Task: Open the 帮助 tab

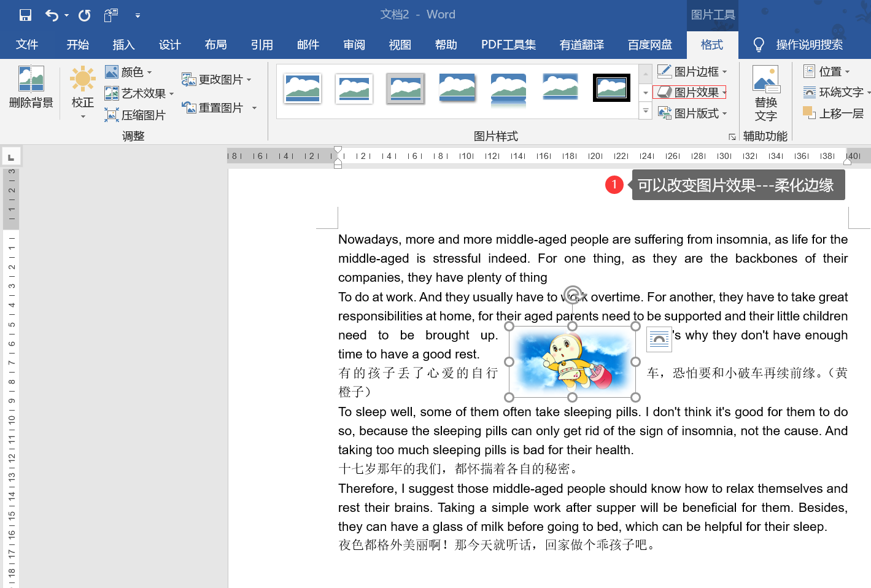Action: point(446,45)
